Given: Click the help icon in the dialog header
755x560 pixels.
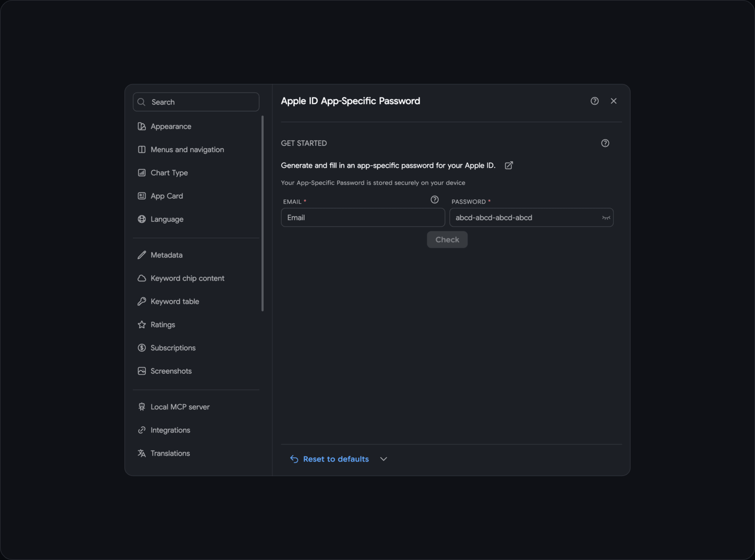Looking at the screenshot, I should (595, 101).
